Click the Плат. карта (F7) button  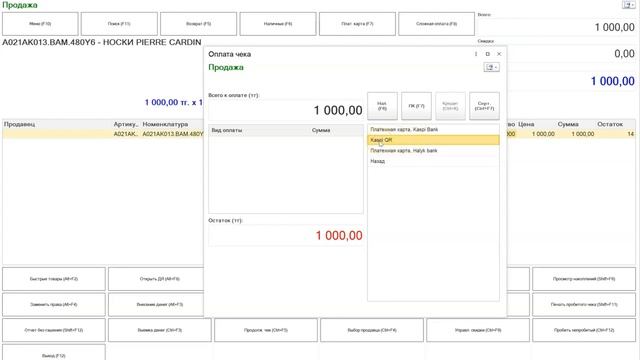(357, 24)
